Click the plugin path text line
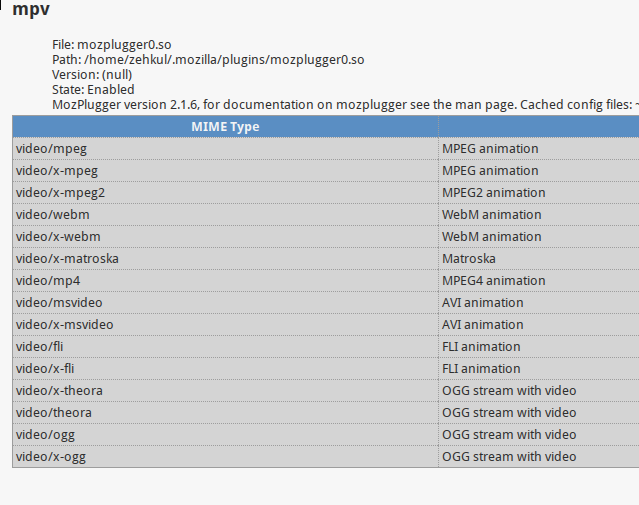The image size is (639, 505). (208, 60)
